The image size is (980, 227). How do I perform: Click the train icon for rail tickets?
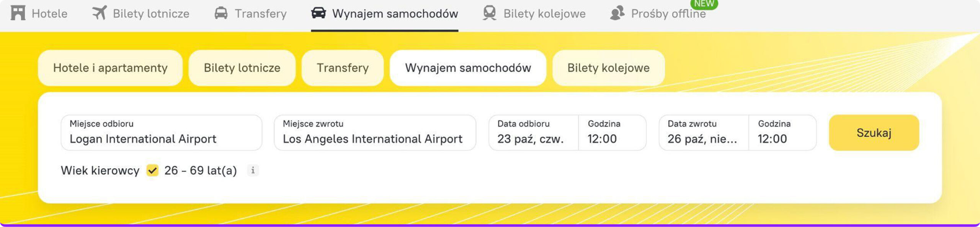tap(490, 13)
